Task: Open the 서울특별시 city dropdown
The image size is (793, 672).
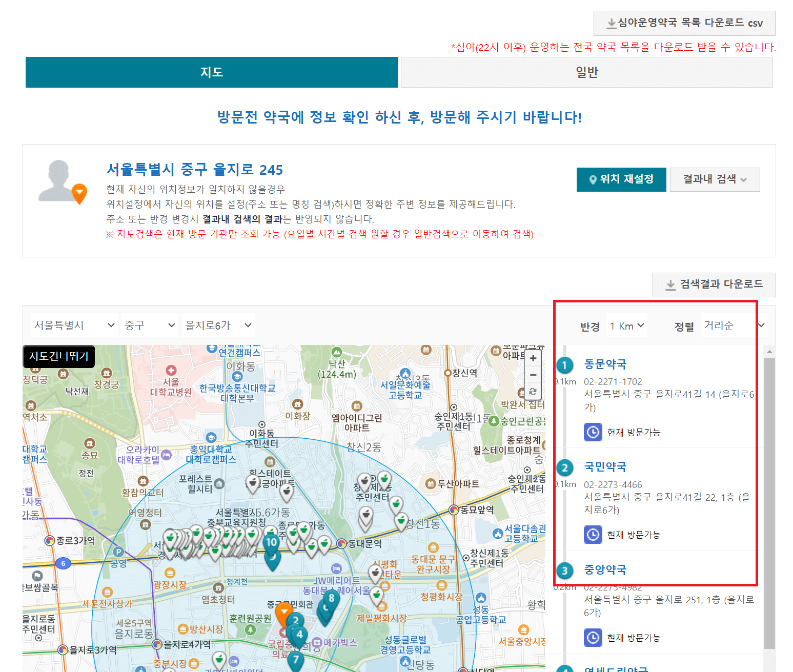Action: (x=74, y=325)
